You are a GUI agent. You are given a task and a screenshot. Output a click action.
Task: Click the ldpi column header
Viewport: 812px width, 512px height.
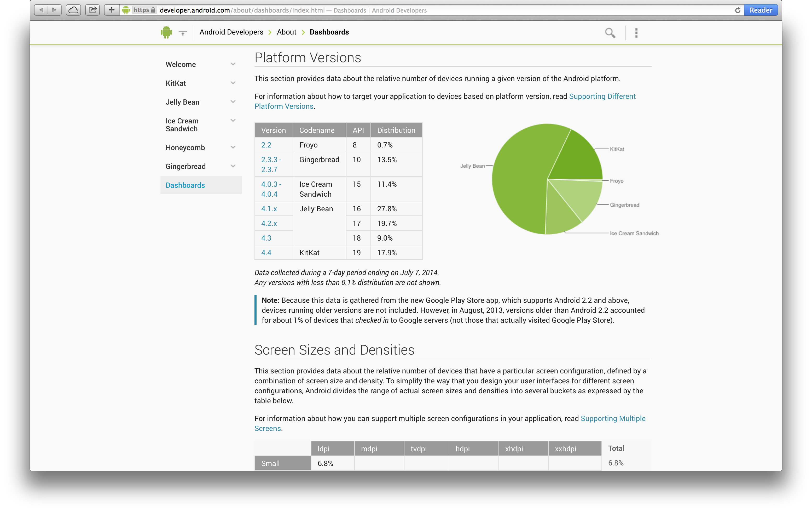333,448
